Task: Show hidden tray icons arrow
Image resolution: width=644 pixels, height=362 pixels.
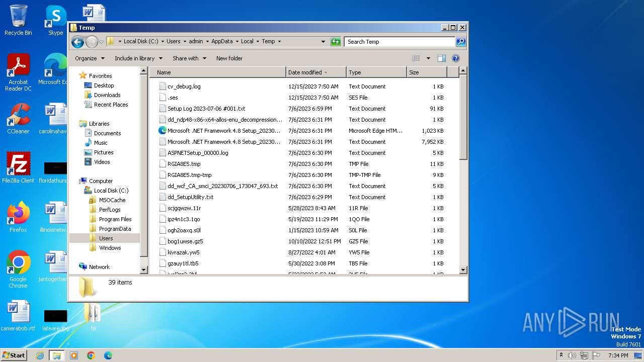Action: (561, 355)
